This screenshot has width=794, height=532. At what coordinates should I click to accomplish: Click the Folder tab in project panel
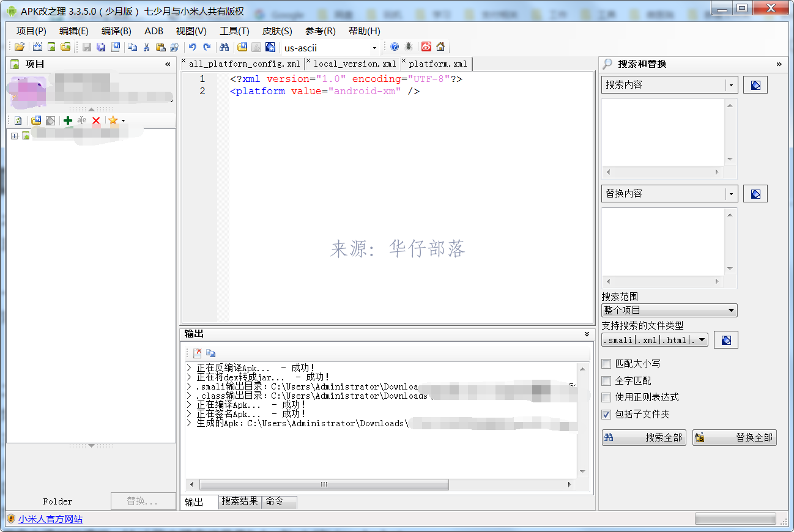click(58, 501)
